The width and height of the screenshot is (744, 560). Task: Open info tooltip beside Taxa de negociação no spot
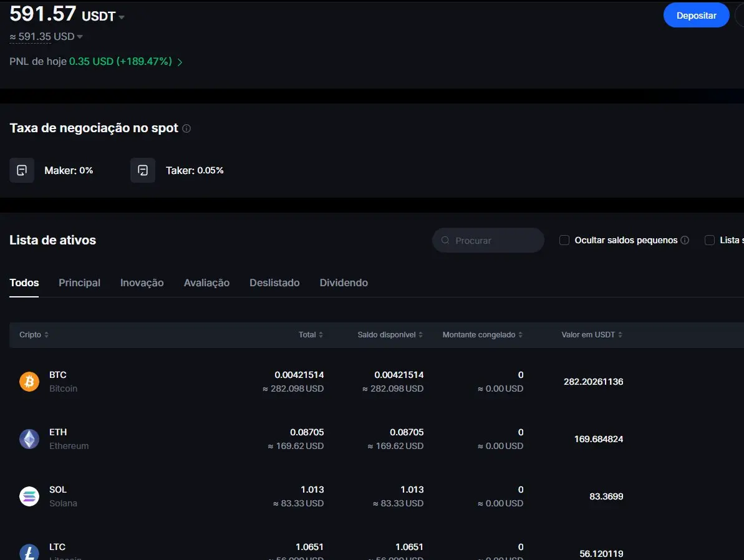(x=186, y=128)
